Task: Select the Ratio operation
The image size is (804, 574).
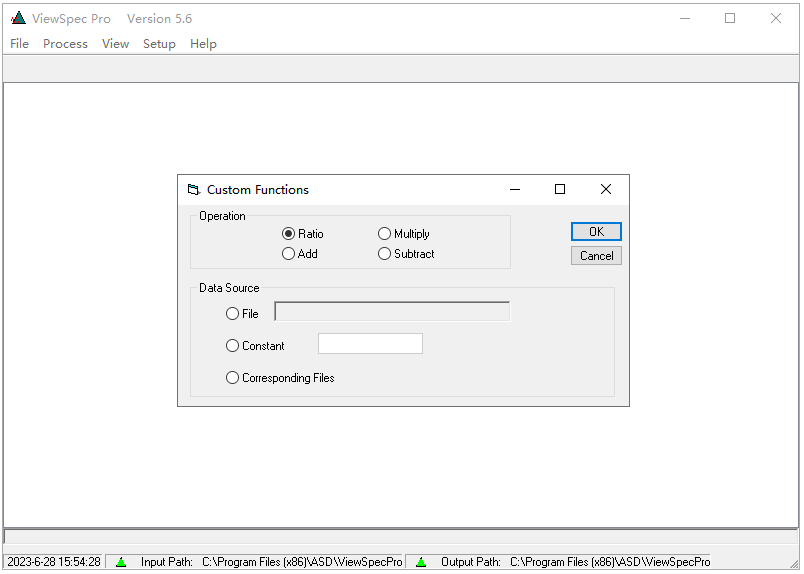Action: (303, 234)
